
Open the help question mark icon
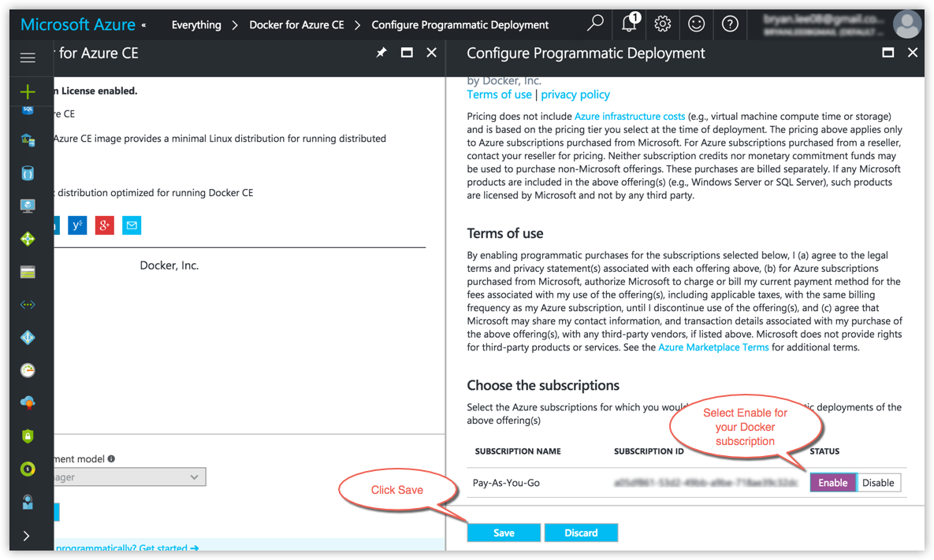(730, 24)
